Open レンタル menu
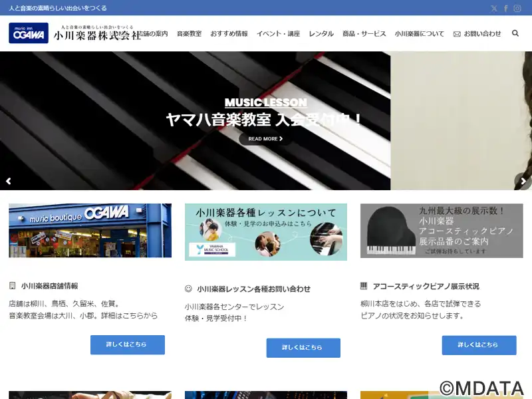Viewport: 532px width, 399px height. click(321, 34)
